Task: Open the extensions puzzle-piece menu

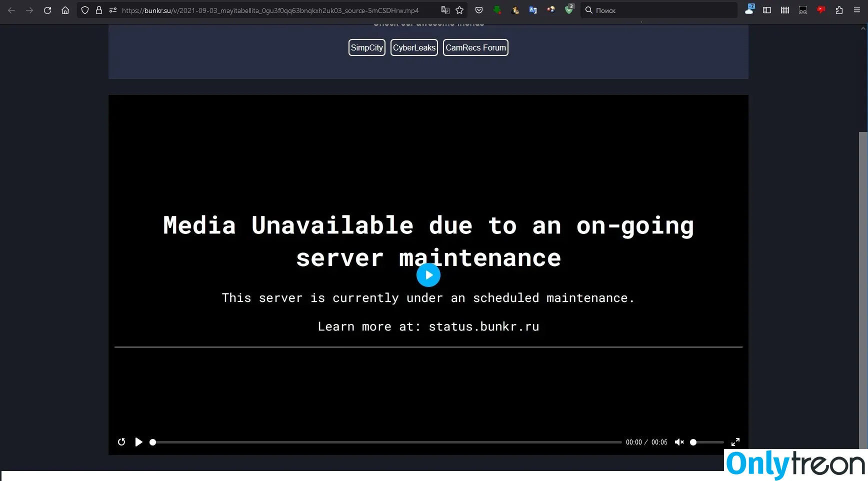Action: click(x=839, y=10)
